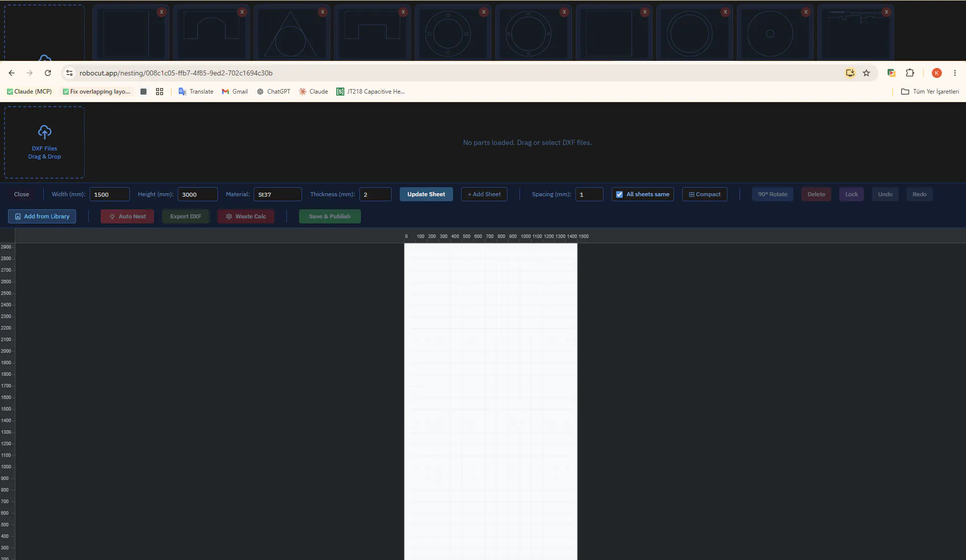Open the Fix overlapping layo... bookmark
966x560 pixels.
click(x=96, y=92)
